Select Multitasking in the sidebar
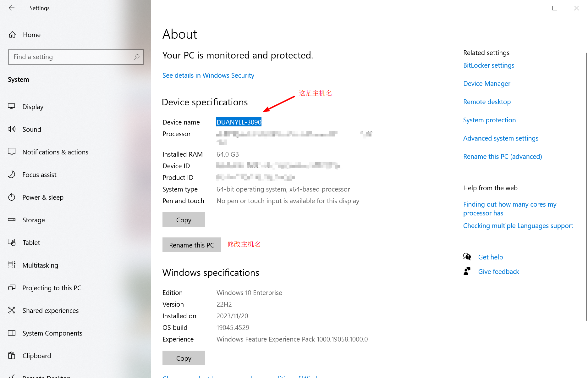Viewport: 588px width, 378px height. [x=40, y=265]
